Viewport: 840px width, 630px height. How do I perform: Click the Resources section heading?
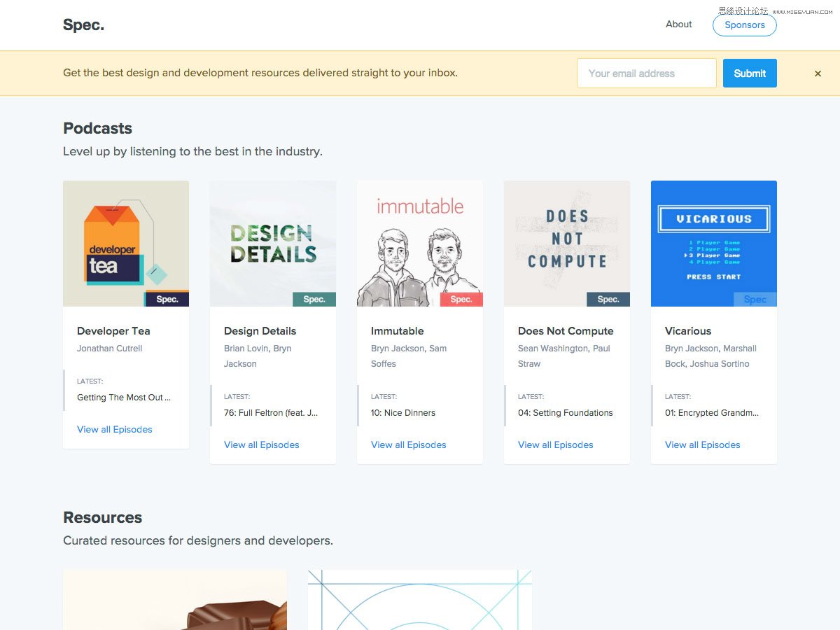[102, 517]
